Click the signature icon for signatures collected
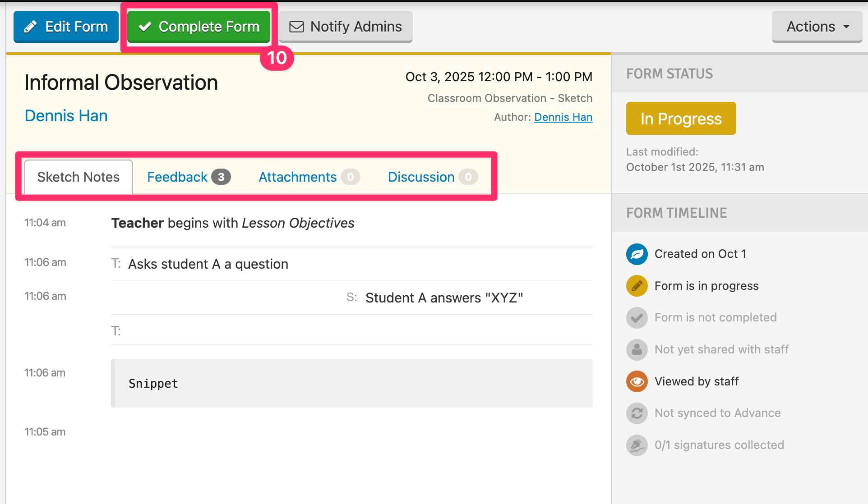 [637, 445]
